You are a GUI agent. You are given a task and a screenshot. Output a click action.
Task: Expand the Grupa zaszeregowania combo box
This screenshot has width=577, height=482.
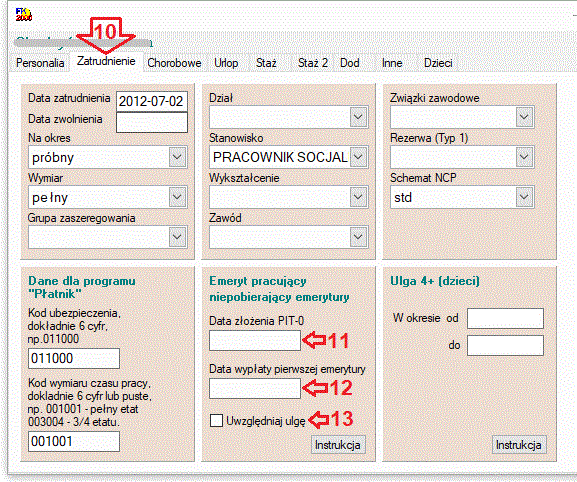click(x=177, y=237)
